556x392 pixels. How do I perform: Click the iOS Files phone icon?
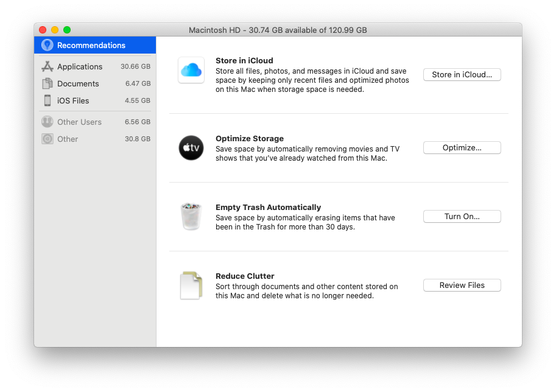pyautogui.click(x=47, y=100)
